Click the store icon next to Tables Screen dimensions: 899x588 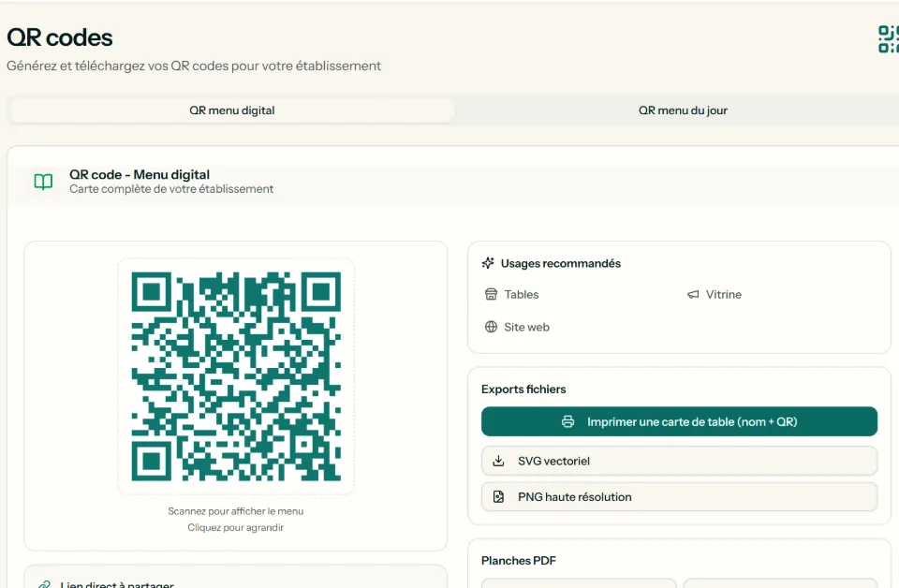tap(492, 295)
